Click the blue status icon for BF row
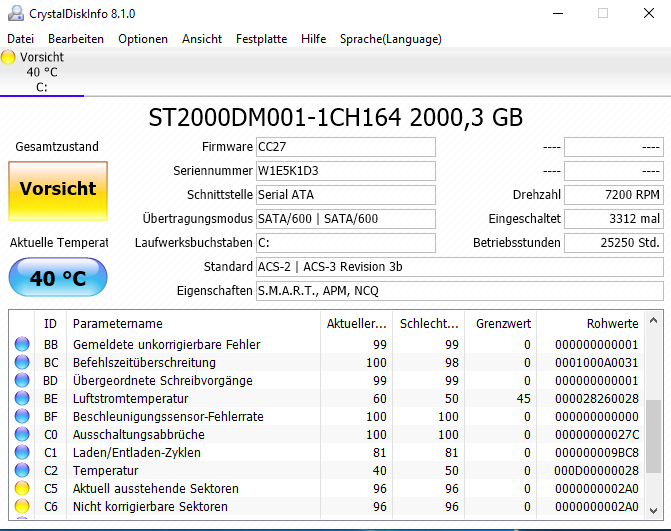 22,416
